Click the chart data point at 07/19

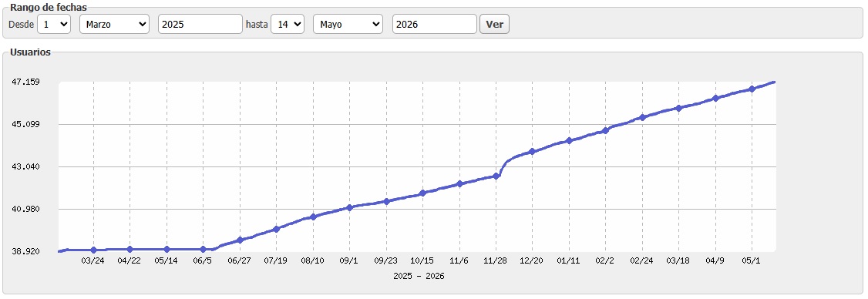coord(276,229)
